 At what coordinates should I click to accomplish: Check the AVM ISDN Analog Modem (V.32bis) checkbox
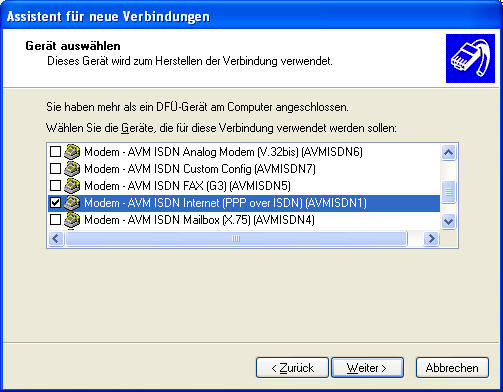pyautogui.click(x=55, y=152)
